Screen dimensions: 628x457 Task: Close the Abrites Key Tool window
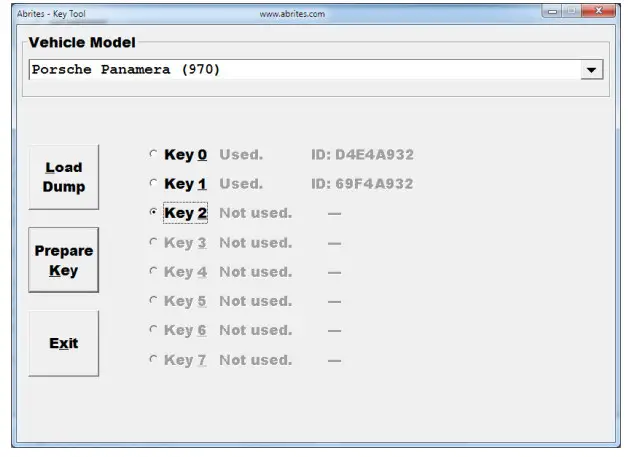click(598, 11)
